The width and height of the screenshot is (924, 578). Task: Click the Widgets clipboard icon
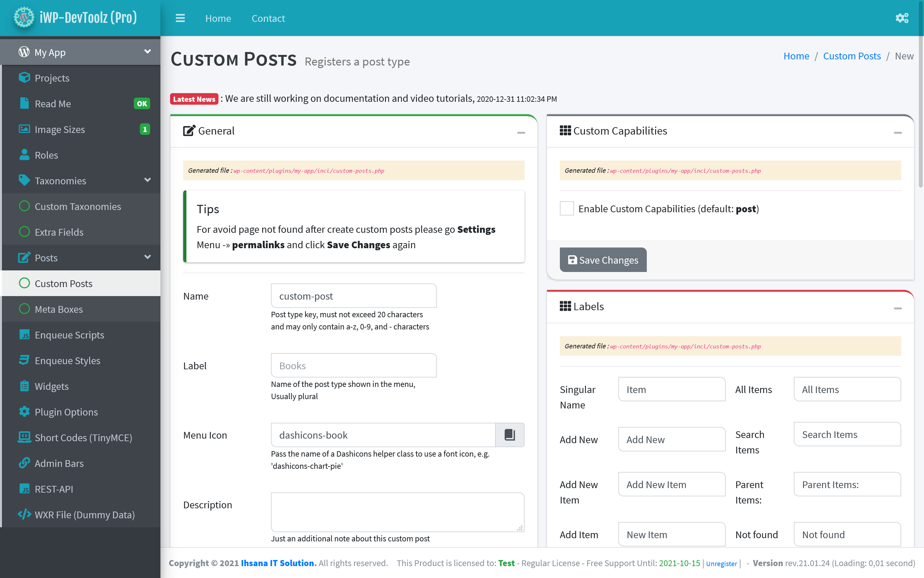pos(24,386)
